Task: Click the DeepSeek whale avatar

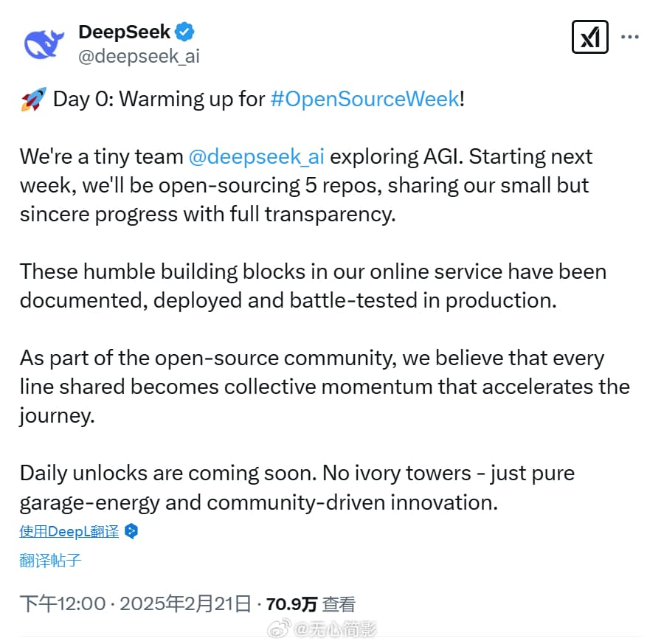Action: point(44,44)
